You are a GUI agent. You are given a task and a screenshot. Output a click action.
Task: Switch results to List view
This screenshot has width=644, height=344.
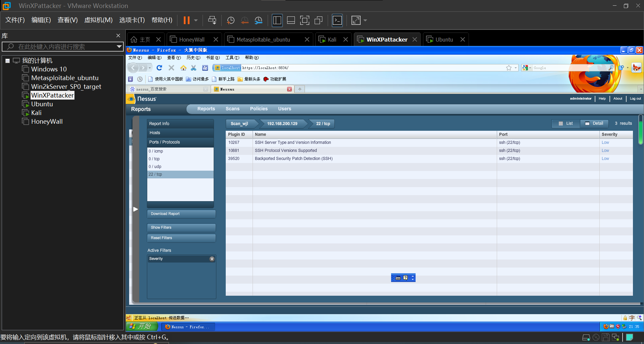point(566,123)
